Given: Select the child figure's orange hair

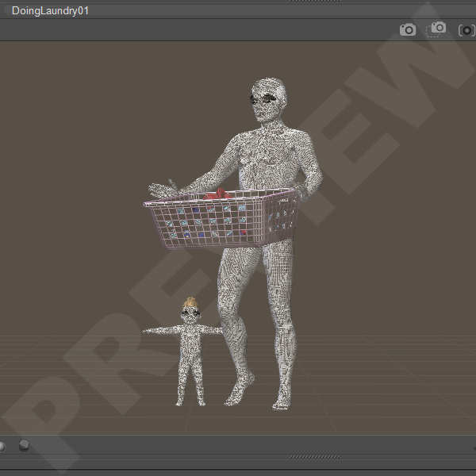Looking at the screenshot, I should 190,303.
